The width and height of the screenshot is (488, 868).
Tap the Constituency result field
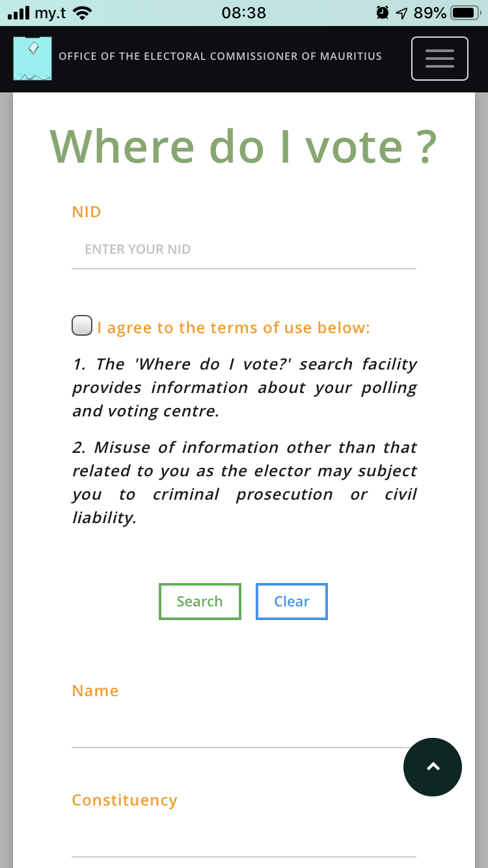[x=243, y=839]
